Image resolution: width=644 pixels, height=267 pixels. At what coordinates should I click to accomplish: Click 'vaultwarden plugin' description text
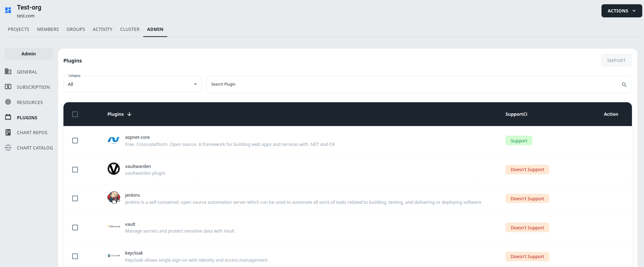coord(145,173)
